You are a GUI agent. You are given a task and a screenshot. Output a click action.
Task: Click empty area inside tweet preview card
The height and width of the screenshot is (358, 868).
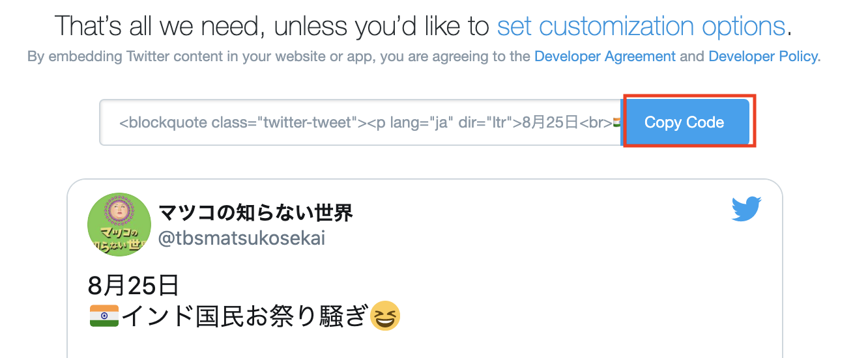[x=521, y=273]
